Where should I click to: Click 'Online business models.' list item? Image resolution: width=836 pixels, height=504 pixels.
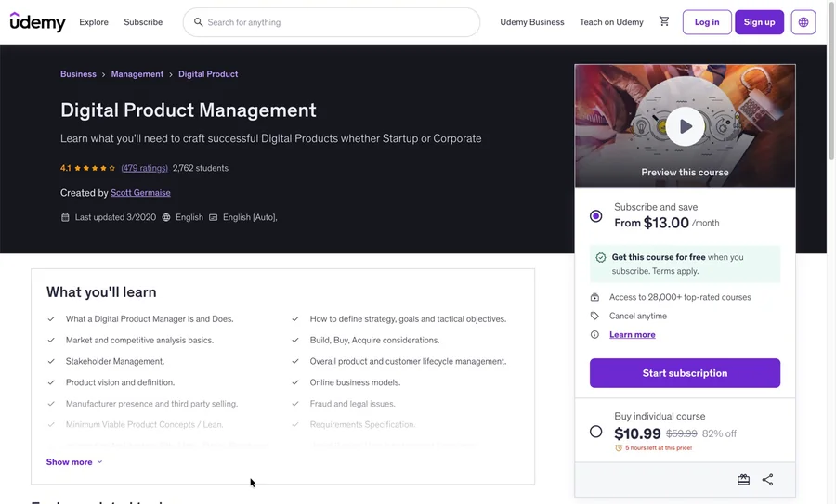(355, 382)
